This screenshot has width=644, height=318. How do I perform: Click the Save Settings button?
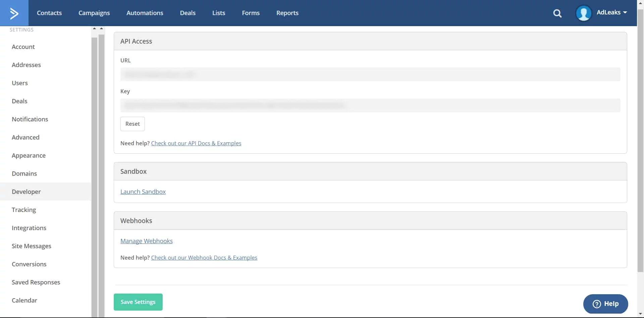(138, 302)
